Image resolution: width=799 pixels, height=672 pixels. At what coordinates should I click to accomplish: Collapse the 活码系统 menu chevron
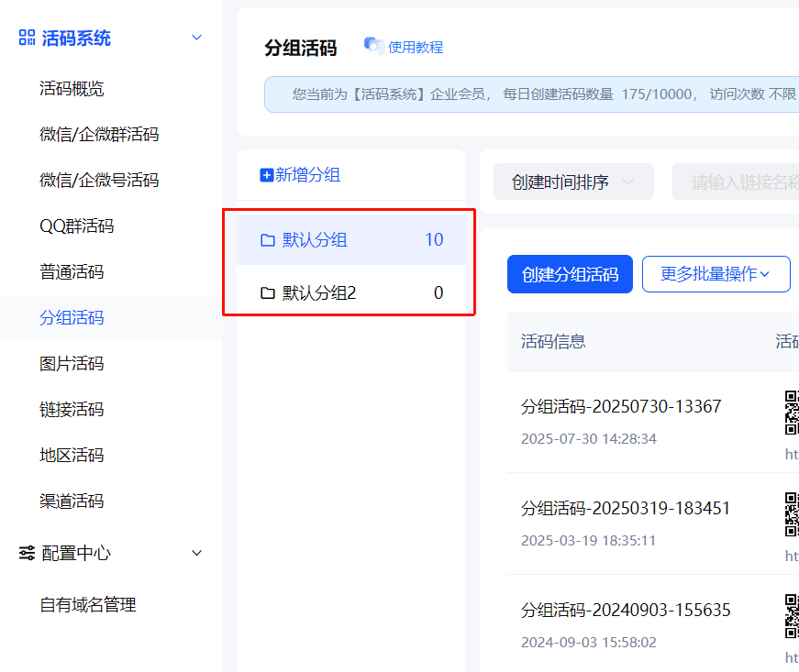pos(195,38)
